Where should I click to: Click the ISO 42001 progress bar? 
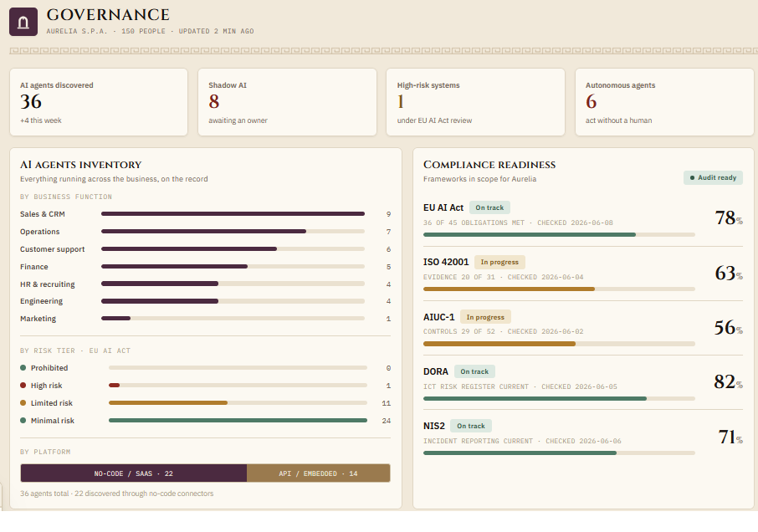click(x=559, y=289)
